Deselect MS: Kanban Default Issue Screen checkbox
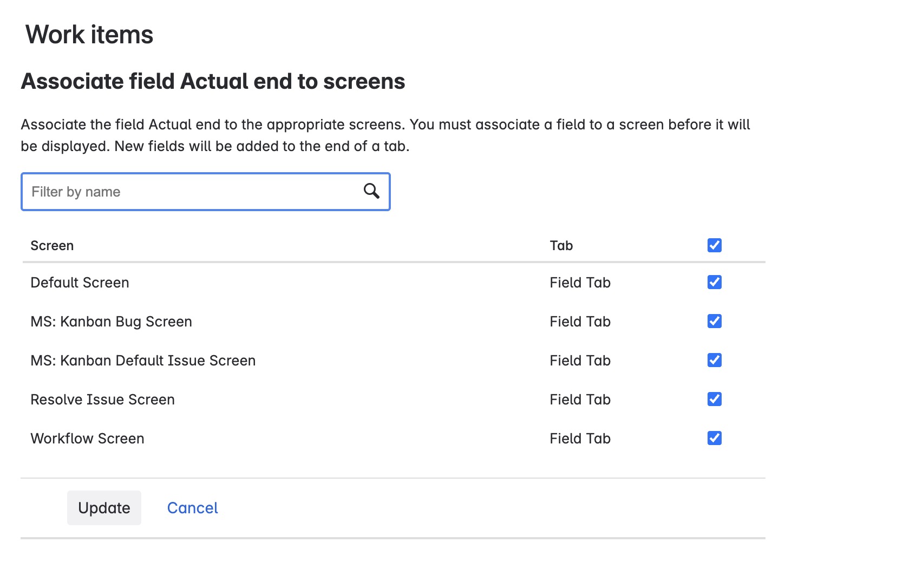Viewport: 903px width, 588px height. [x=714, y=360]
